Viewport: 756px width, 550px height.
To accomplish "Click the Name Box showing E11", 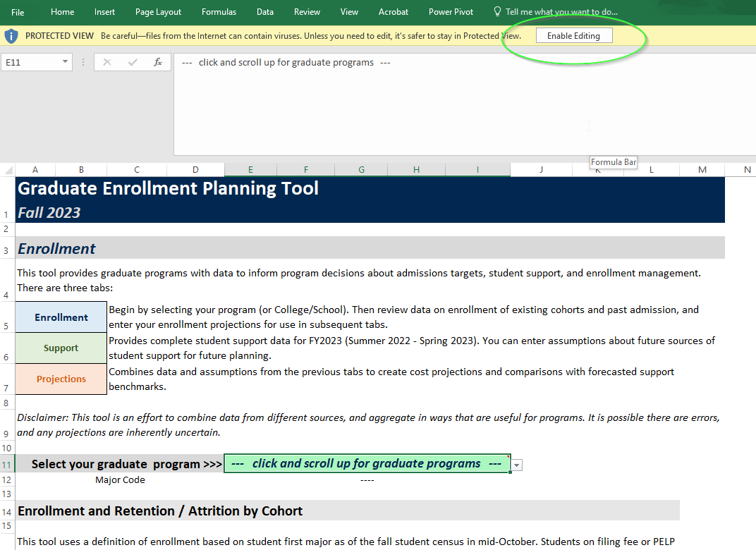I will point(32,62).
